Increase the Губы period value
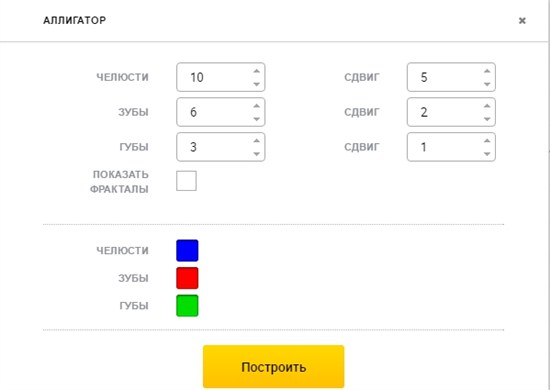The width and height of the screenshot is (550, 390). pos(256,141)
